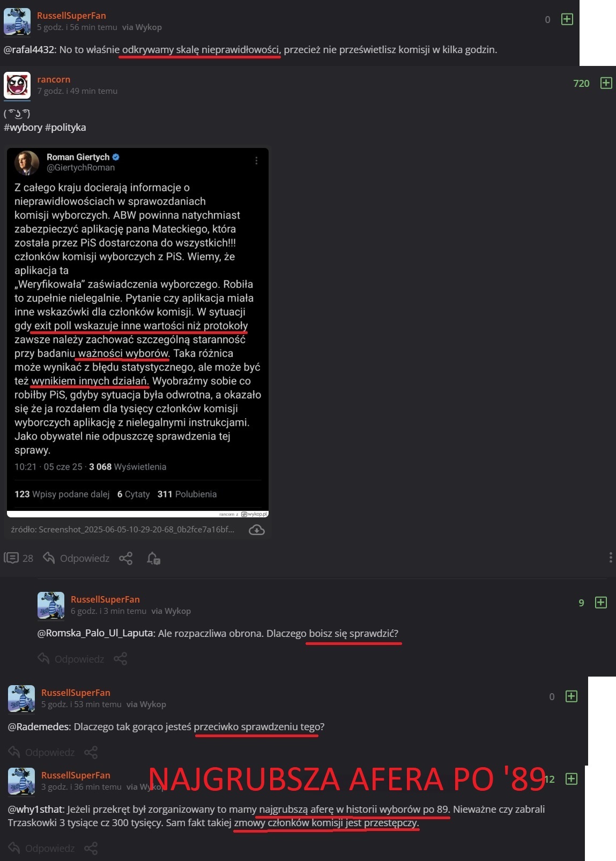The height and width of the screenshot is (861, 616).
Task: Click the share icon under the @Rademedes comment
Action: point(91,752)
